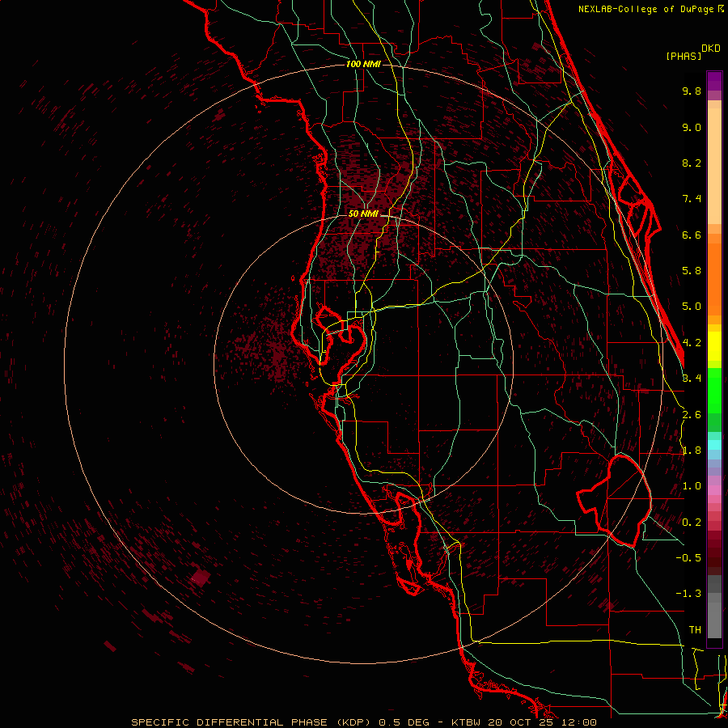Screen dimensions: 728x728
Task: Select the 4.2 scale value
Action: (x=692, y=343)
